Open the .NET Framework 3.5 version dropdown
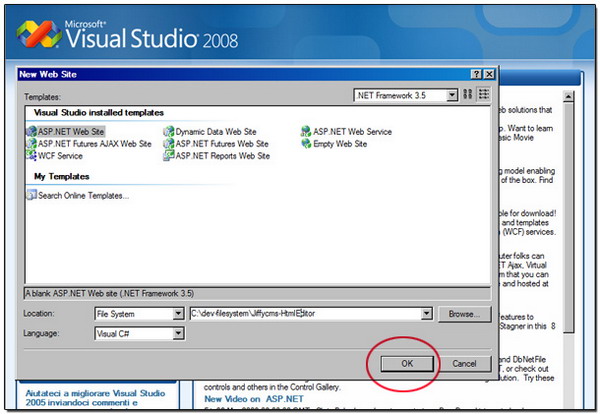 tap(452, 95)
